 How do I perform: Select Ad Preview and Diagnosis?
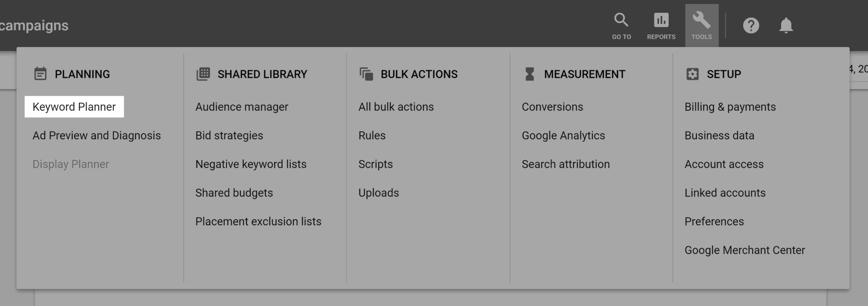(97, 135)
